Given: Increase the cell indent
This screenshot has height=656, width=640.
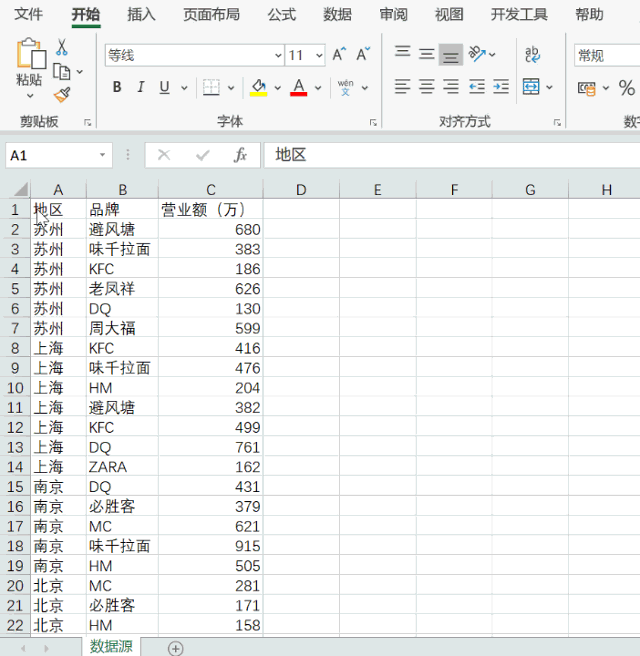Looking at the screenshot, I should pos(501,87).
